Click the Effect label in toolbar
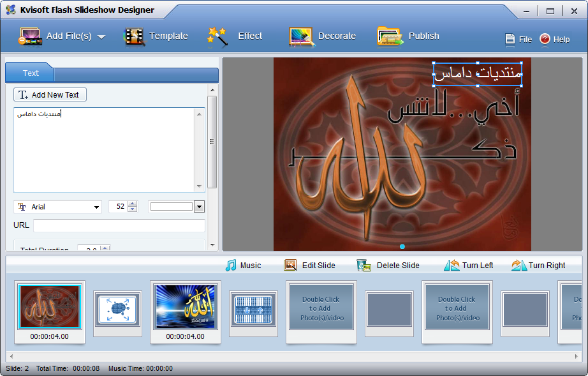Viewport: 588px width, 376px height. [x=250, y=36]
